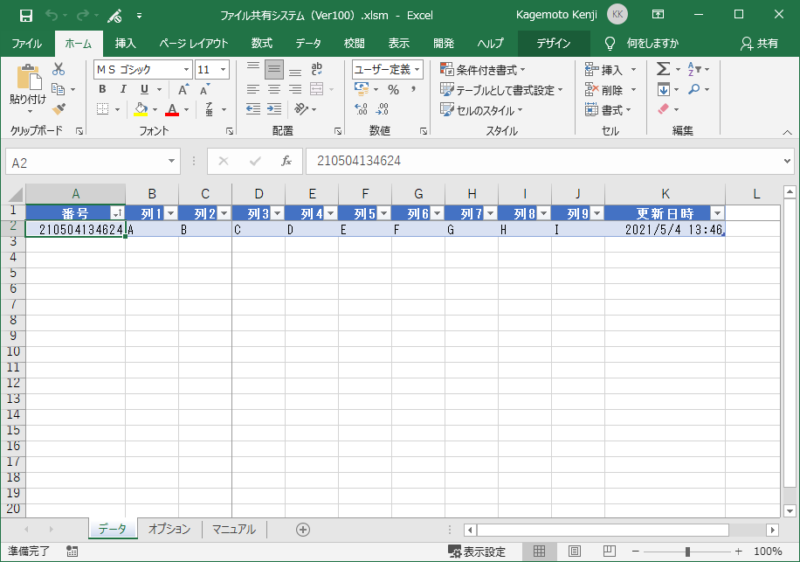Toggle Italic formatting
Image resolution: width=800 pixels, height=562 pixels.
click(x=123, y=89)
